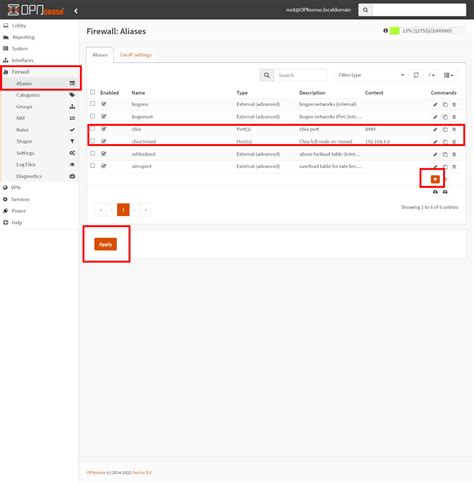Open the rows-per-page dropdown

pos(431,75)
